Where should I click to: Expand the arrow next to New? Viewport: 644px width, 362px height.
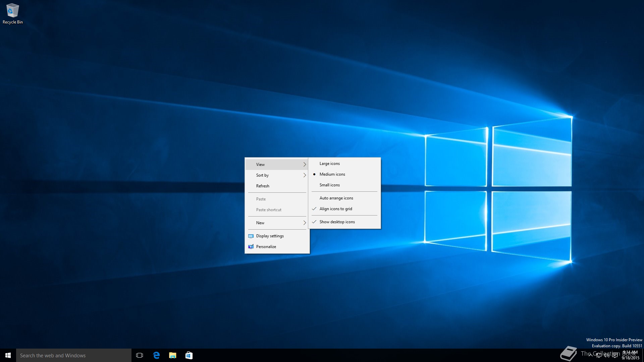pos(305,223)
